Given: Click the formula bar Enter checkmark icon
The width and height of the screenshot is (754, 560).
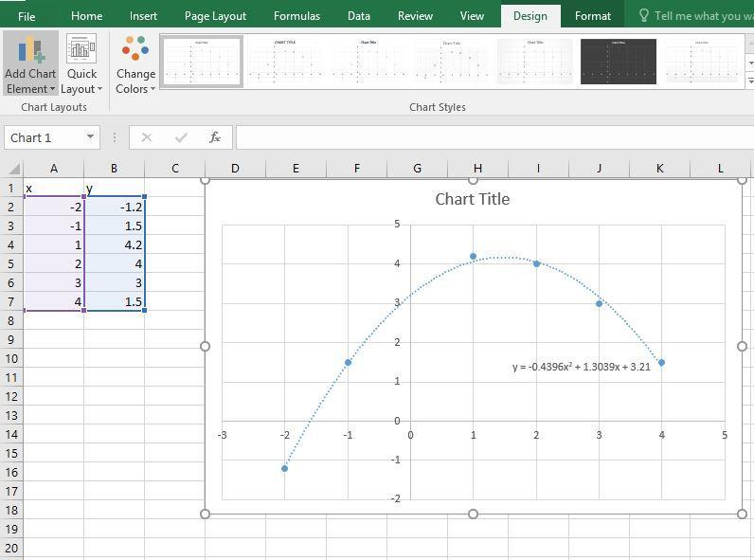Looking at the screenshot, I should (181, 137).
